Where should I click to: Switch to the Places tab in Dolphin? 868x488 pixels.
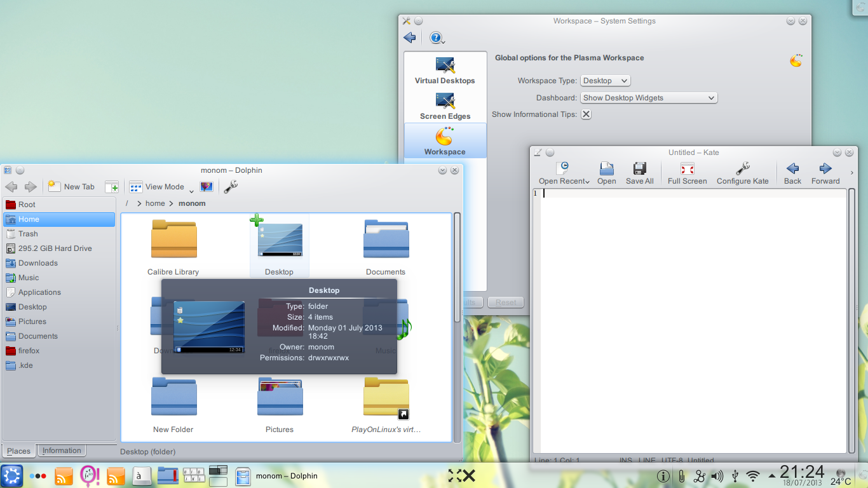(19, 451)
